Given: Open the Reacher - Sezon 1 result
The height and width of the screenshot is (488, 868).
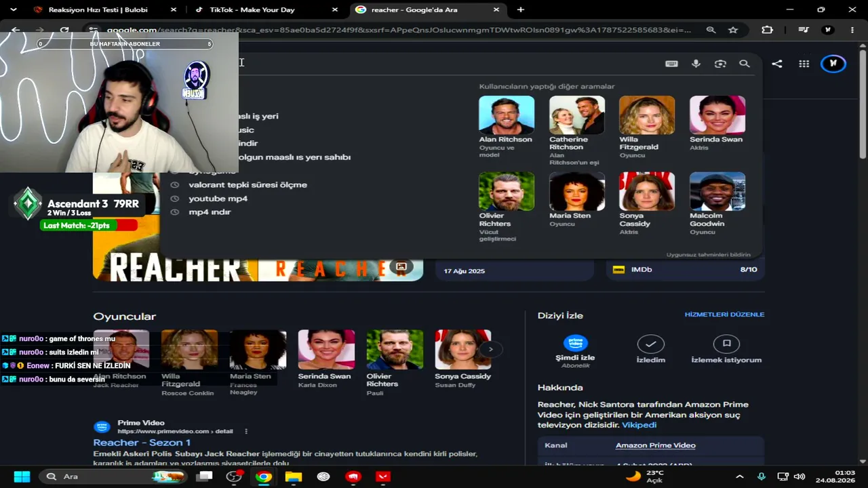Looking at the screenshot, I should [142, 443].
